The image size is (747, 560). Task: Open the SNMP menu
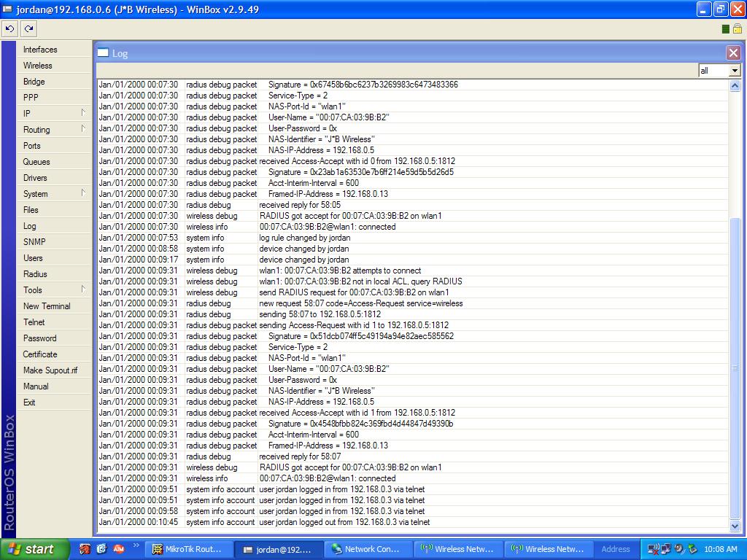[x=54, y=242]
